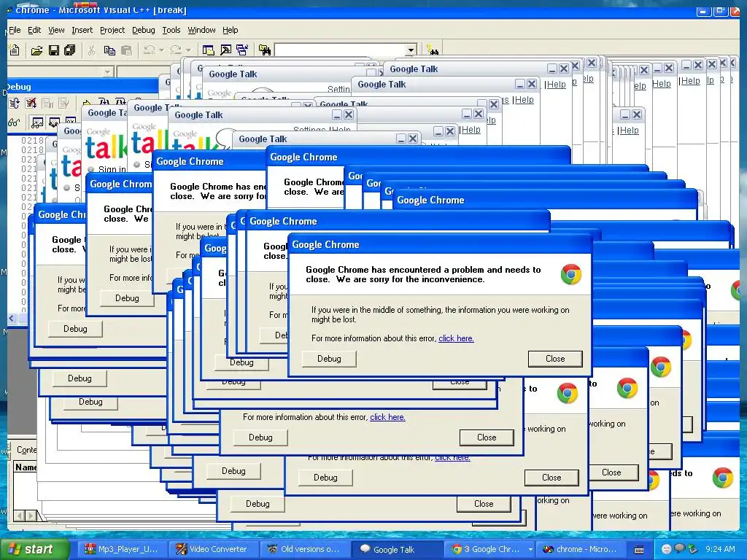Click Close in the frontmost Chrome error dialog
The height and width of the screenshot is (560, 747).
pyautogui.click(x=555, y=359)
